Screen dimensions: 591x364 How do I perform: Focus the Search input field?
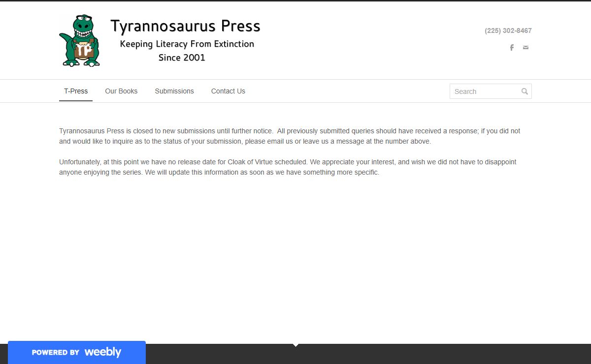485,91
